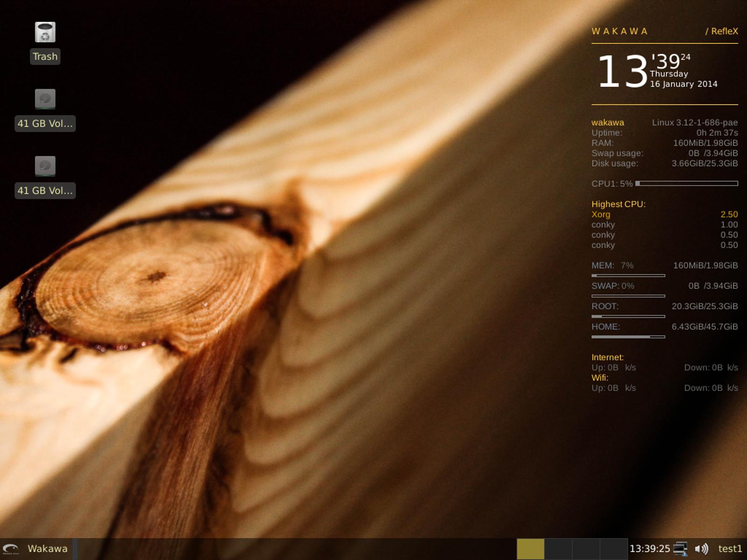Click the ROOT disk usage bar
The image size is (747, 560).
pos(628,316)
